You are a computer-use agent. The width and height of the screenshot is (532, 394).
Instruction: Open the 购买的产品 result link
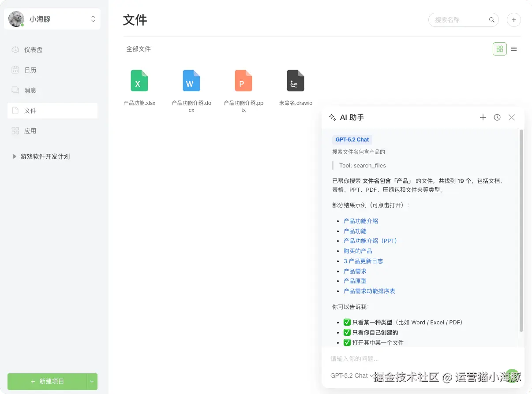tap(358, 251)
